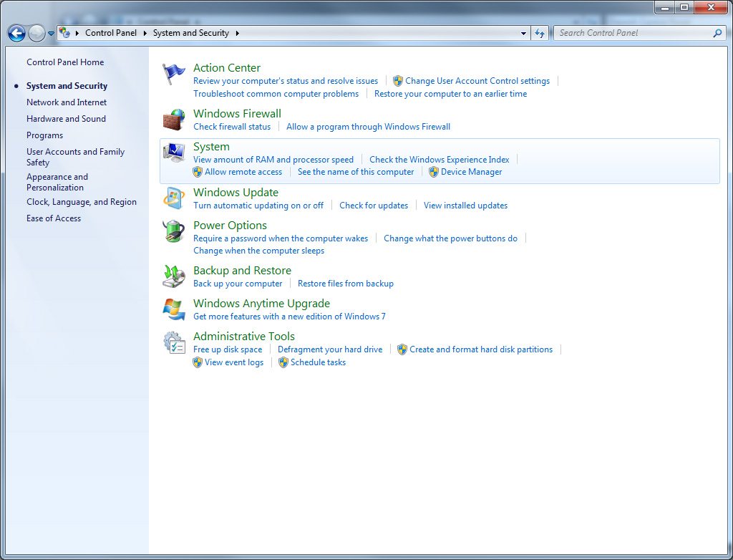The height and width of the screenshot is (560, 733).
Task: Click Turn automatic updating on or off
Action: click(258, 206)
